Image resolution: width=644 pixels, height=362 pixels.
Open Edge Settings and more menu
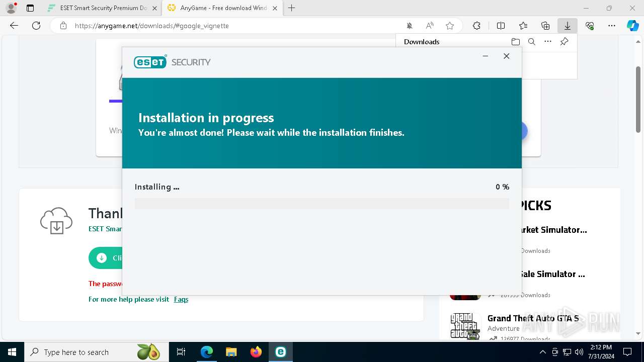[x=612, y=26]
